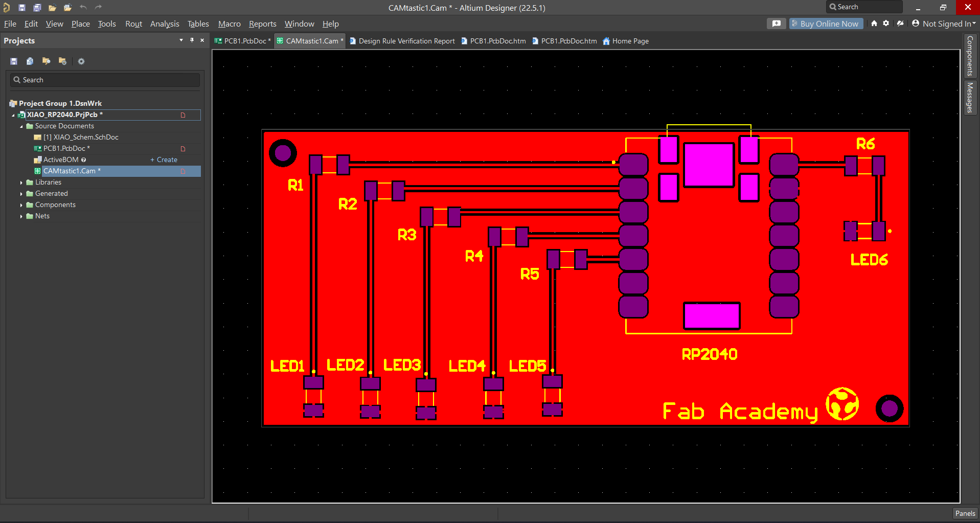
Task: Expand the Nets folder
Action: click(x=21, y=216)
